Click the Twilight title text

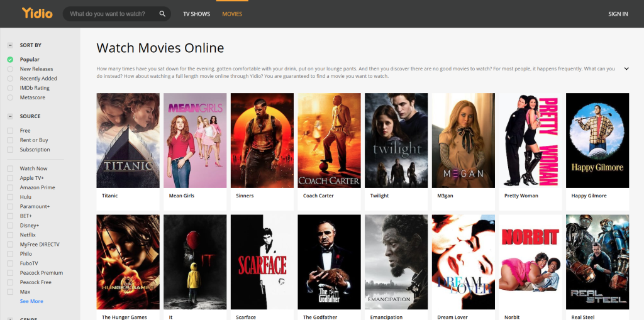(x=379, y=196)
